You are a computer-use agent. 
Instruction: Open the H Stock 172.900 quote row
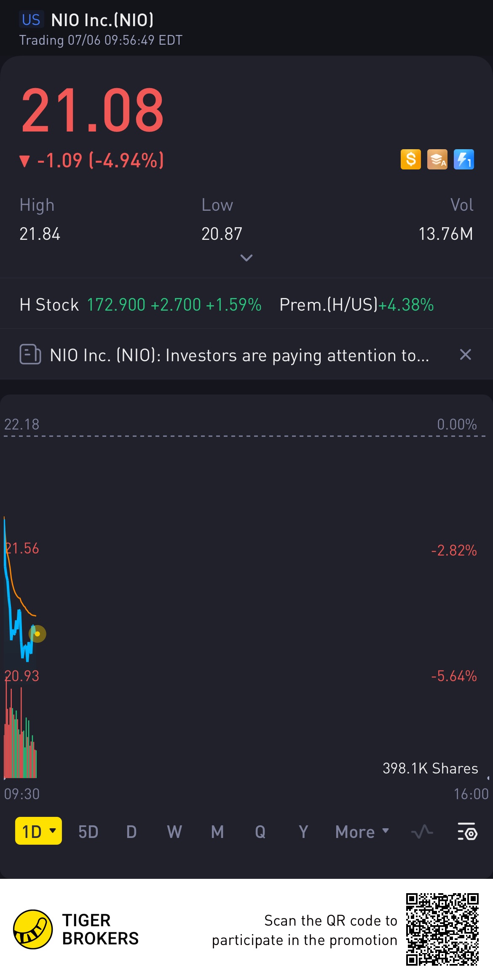[246, 304]
